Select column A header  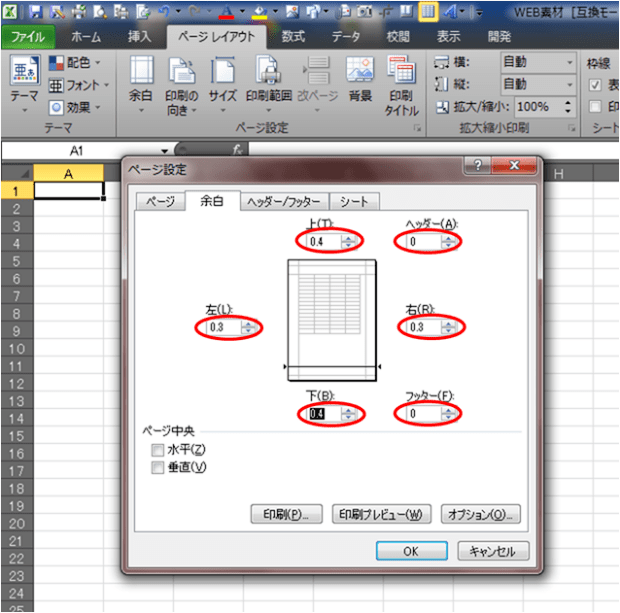point(68,173)
